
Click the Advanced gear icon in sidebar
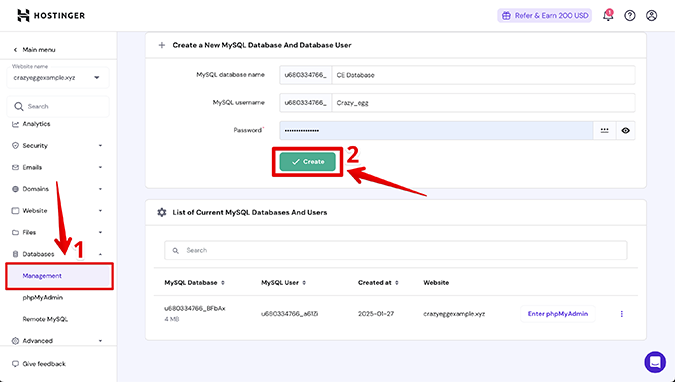[x=15, y=341]
